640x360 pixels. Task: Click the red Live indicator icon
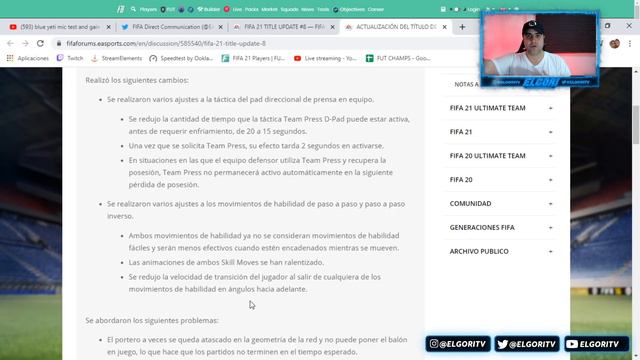pos(227,9)
